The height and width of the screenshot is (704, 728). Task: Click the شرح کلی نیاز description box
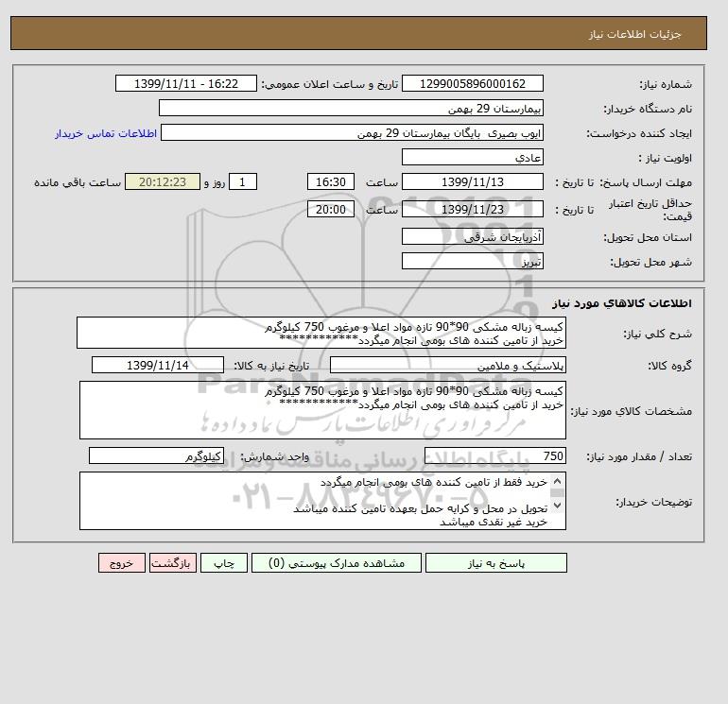[321, 334]
